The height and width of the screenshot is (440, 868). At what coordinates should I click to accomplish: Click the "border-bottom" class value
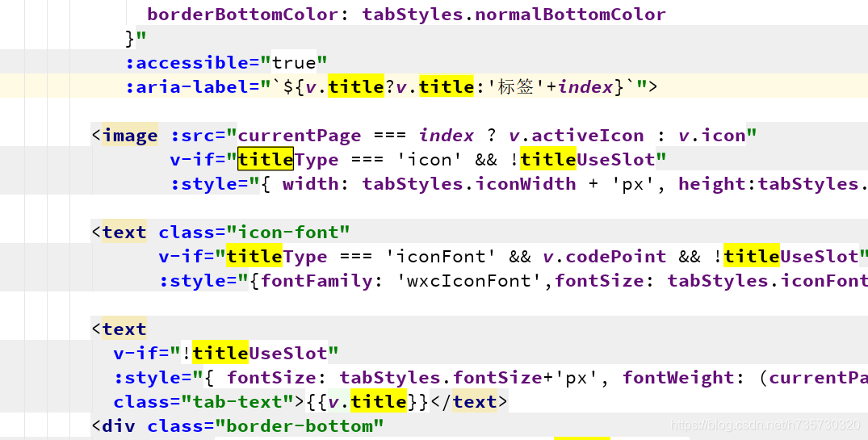pos(300,426)
